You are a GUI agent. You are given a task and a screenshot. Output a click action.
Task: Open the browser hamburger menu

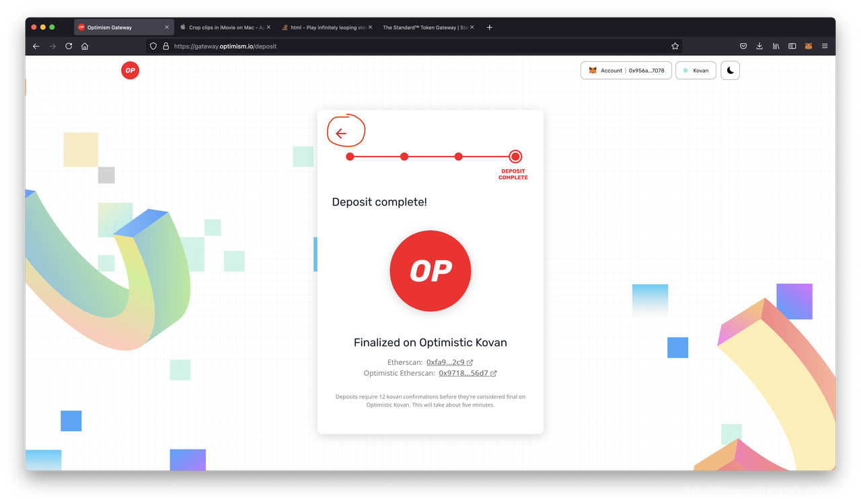[825, 46]
